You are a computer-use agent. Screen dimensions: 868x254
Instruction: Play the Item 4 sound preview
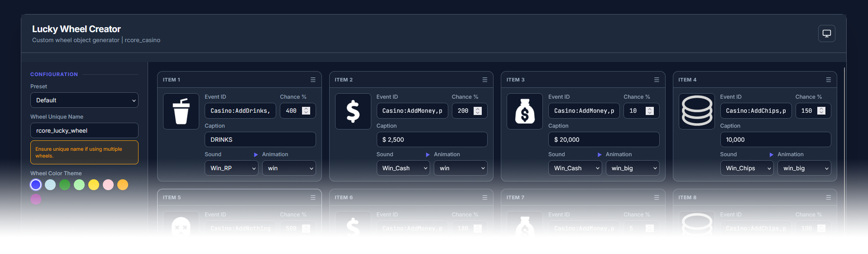[x=771, y=155]
